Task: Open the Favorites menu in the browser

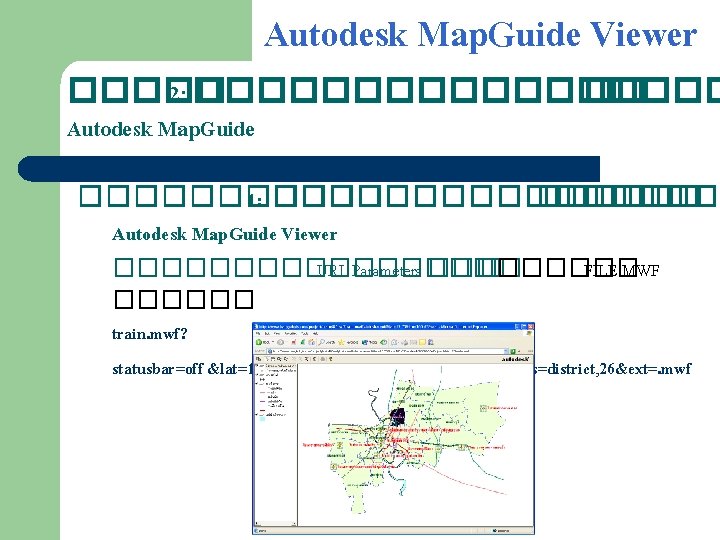Action: [x=291, y=333]
